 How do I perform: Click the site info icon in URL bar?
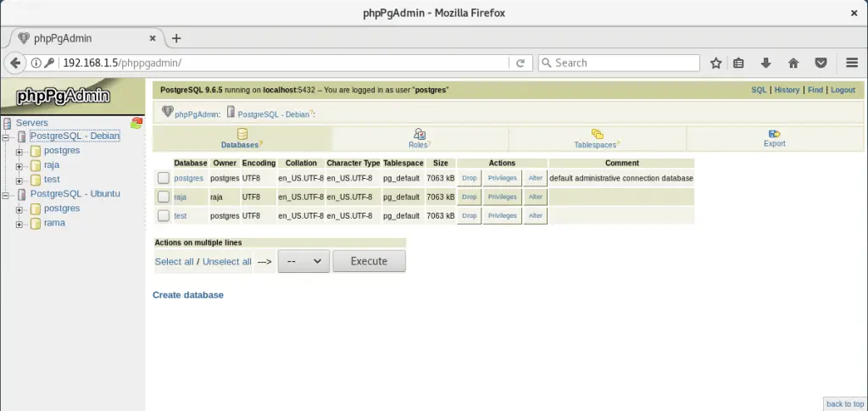click(x=36, y=63)
